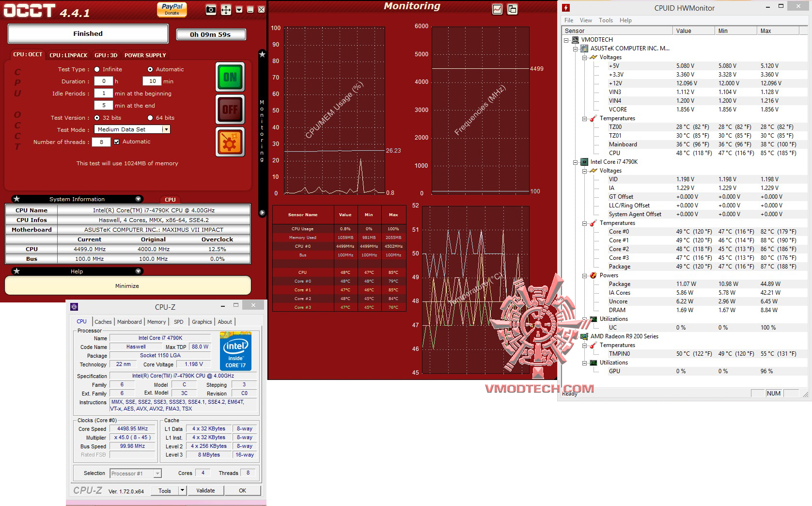Open the CPU-Z Tools dropdown arrow
Screen dimensions: 812x506
coord(183,490)
